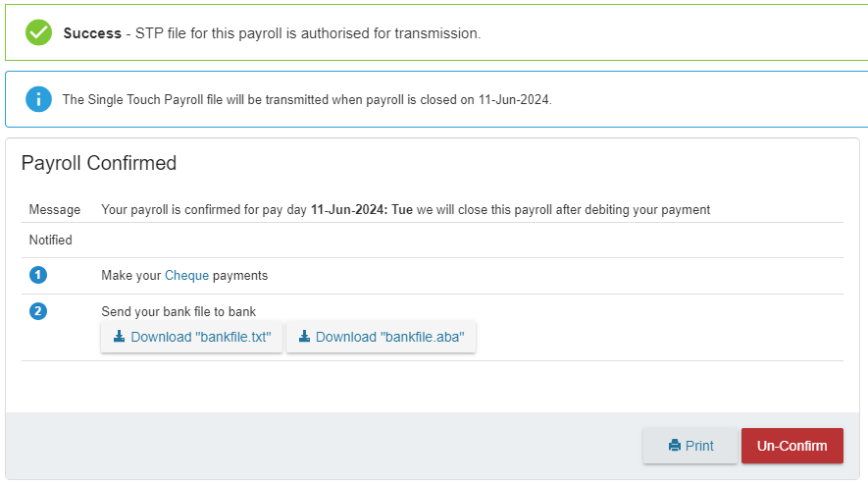Viewport: 868px width, 485px height.
Task: Click the word "Success" in green banner
Action: pos(92,33)
